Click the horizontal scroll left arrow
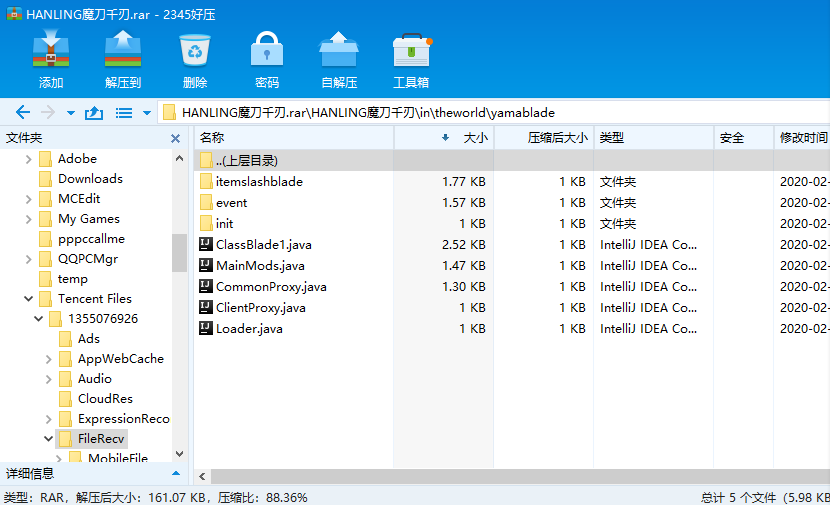The width and height of the screenshot is (830, 505). 202,476
